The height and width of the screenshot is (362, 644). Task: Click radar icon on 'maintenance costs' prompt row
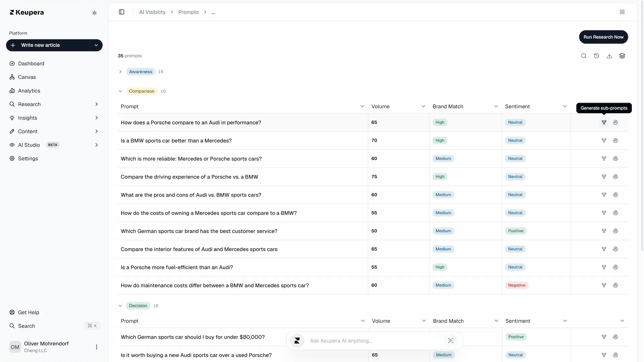coord(615,285)
